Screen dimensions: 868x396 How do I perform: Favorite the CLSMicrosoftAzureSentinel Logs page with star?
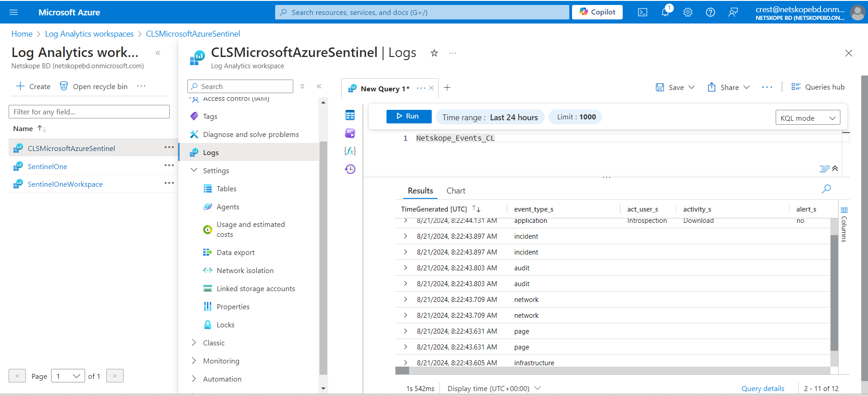(x=434, y=53)
